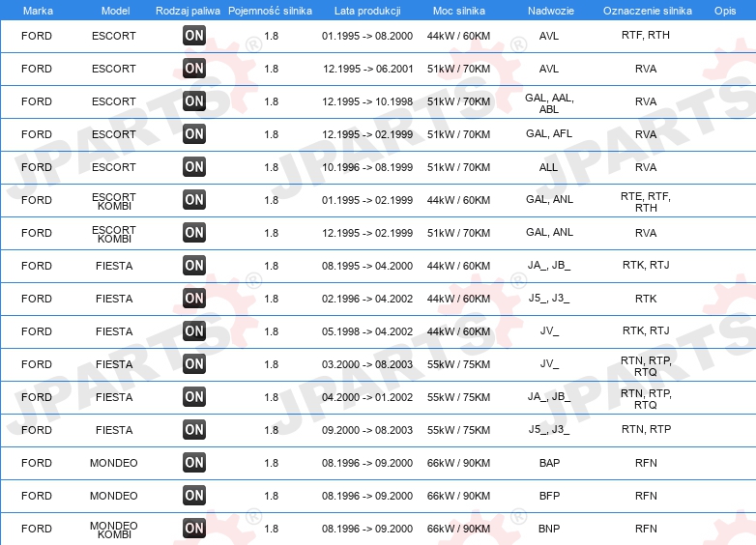Image resolution: width=756 pixels, height=545 pixels.
Task: Select the ON icon in the GAL, AAL, ABL row
Action: click(x=194, y=100)
